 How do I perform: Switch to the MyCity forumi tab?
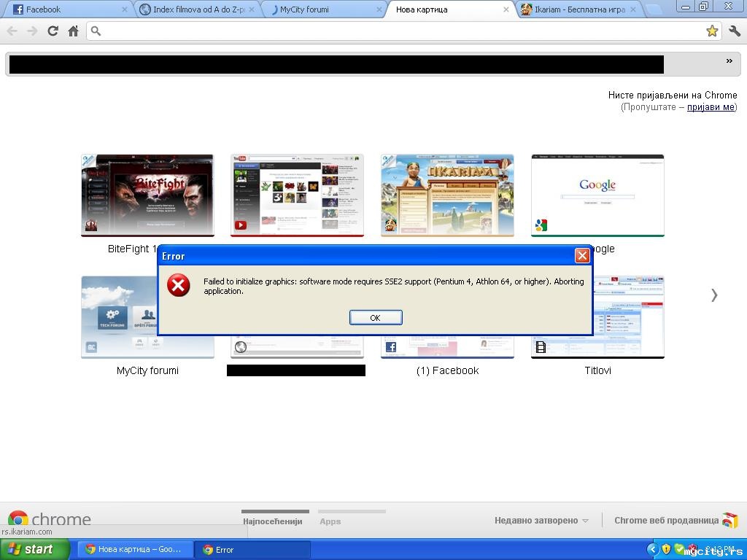(x=325, y=9)
